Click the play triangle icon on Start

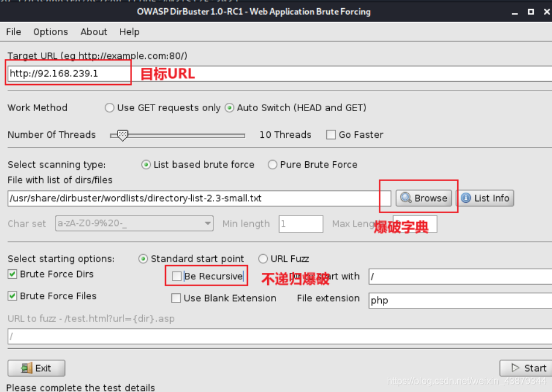tap(515, 367)
